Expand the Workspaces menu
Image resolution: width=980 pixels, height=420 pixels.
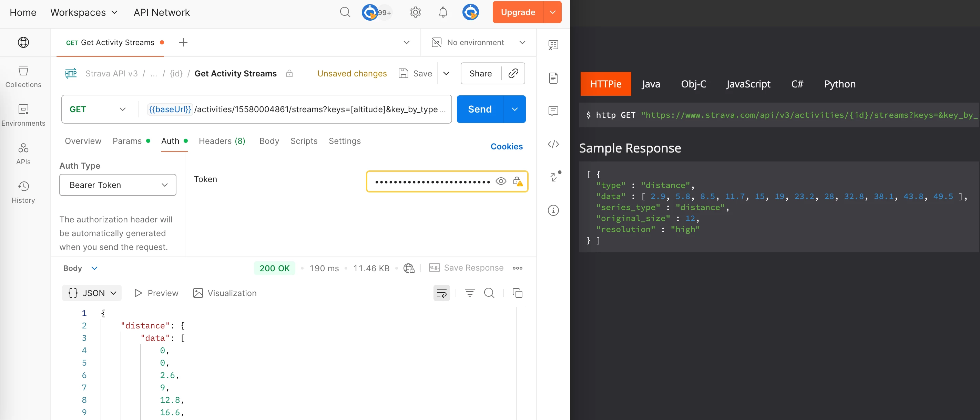[84, 12]
